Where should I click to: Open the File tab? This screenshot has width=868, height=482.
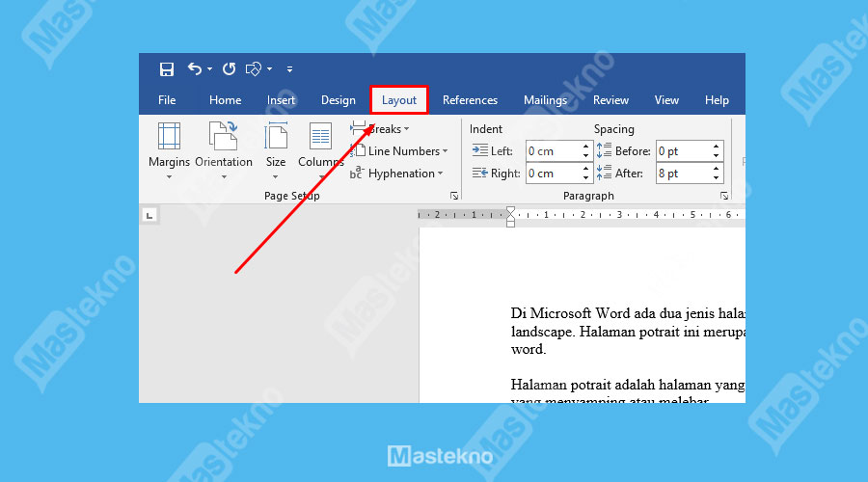point(167,100)
